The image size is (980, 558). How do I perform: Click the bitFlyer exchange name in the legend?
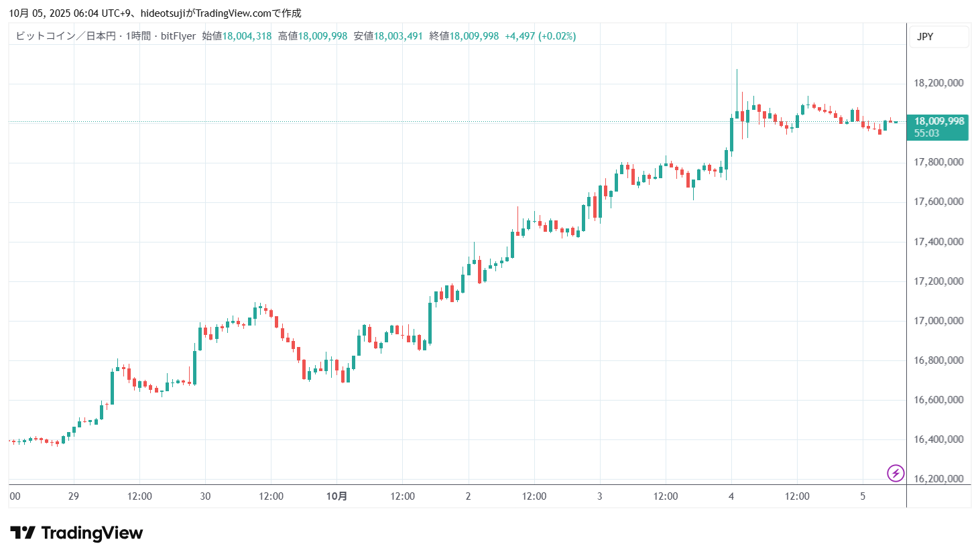[178, 36]
